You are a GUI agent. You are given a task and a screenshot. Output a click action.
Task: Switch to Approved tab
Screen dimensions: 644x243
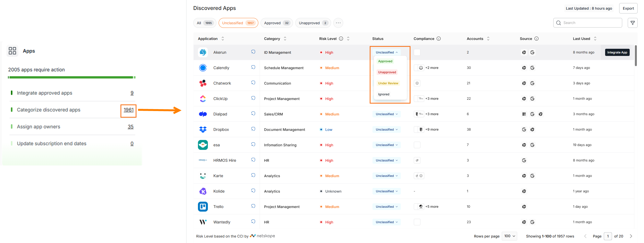click(277, 23)
